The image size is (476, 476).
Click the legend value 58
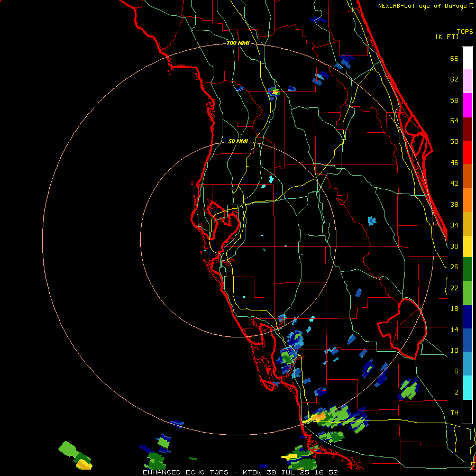coord(454,100)
